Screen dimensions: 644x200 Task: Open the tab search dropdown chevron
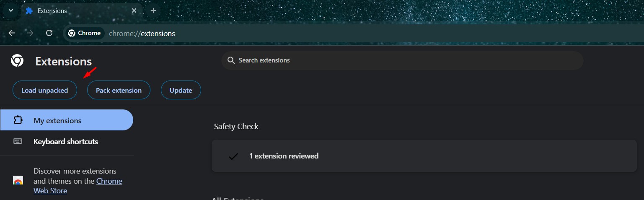click(11, 10)
